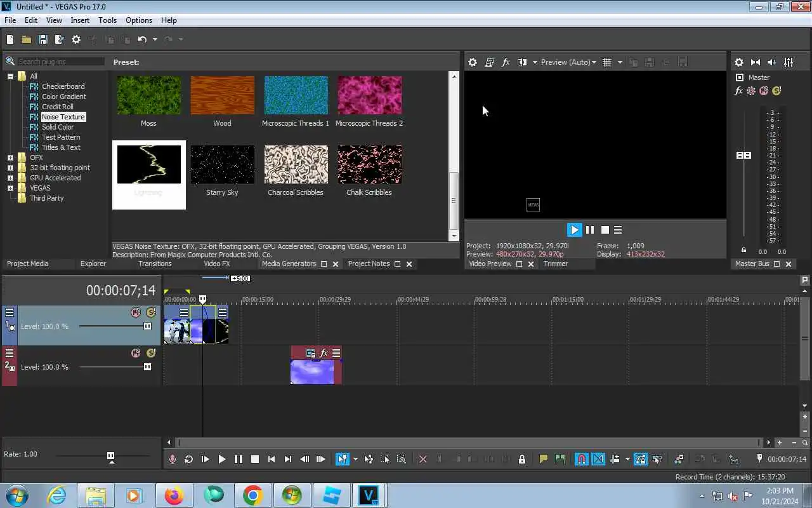Viewport: 812px width, 508px height.
Task: Toggle Master bus Solo button
Action: point(776,91)
